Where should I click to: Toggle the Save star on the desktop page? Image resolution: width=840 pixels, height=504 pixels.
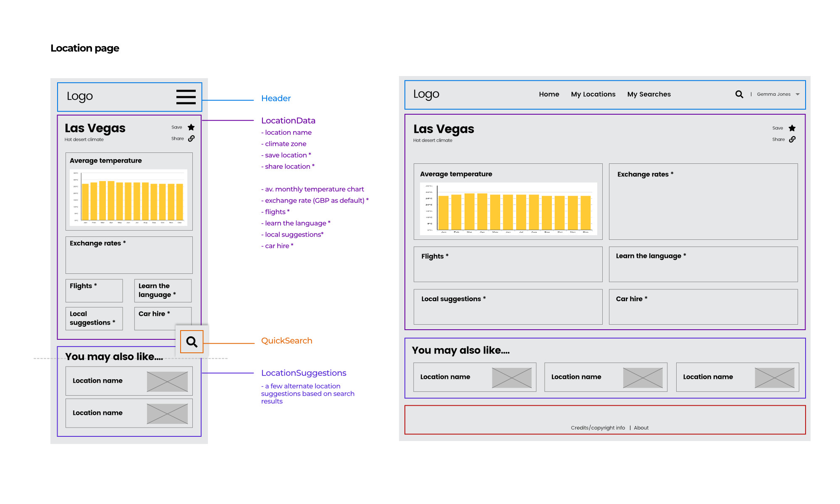(x=792, y=128)
